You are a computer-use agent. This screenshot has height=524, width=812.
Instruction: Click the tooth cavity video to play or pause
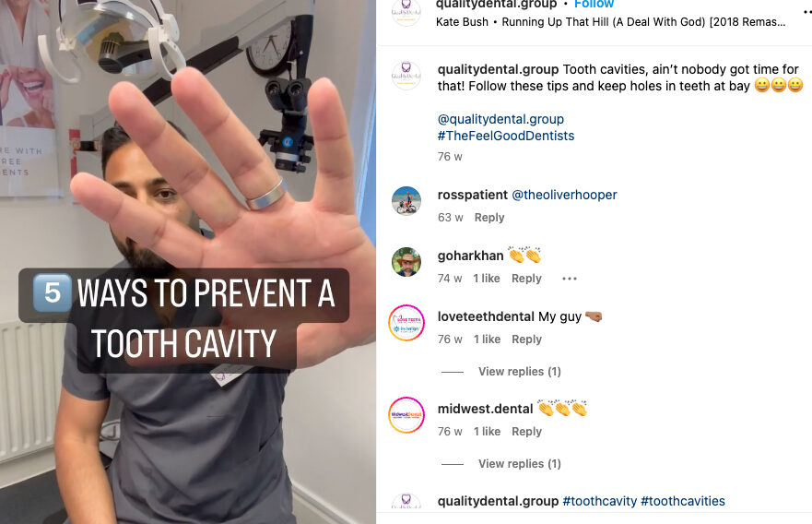click(x=188, y=262)
